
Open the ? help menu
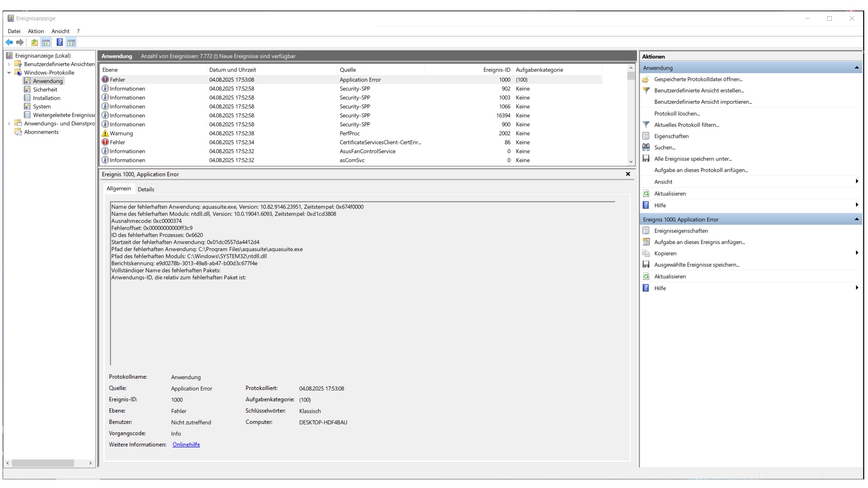78,31
